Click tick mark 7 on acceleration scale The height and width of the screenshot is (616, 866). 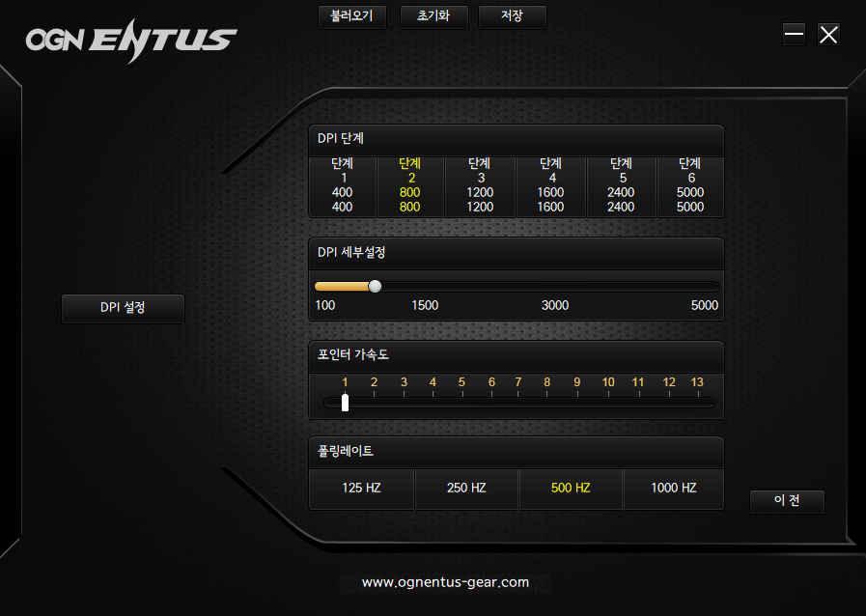[517, 382]
